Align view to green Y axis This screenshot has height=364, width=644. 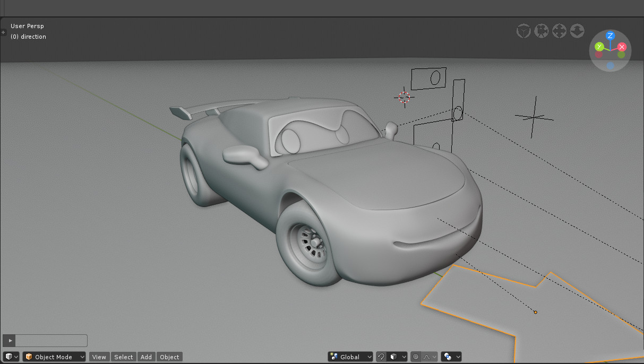(x=599, y=47)
